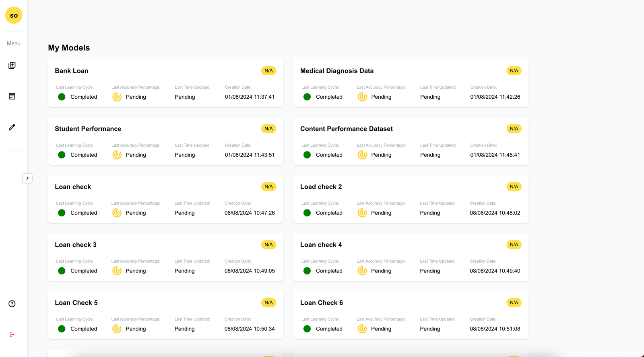Select creation date 08/08/2024 10:49:40
This screenshot has width=644, height=357.
[495, 271]
